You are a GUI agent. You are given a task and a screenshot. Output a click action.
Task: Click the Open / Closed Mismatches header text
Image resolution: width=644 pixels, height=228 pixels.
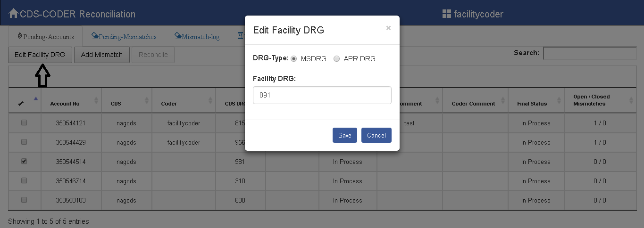(592, 100)
